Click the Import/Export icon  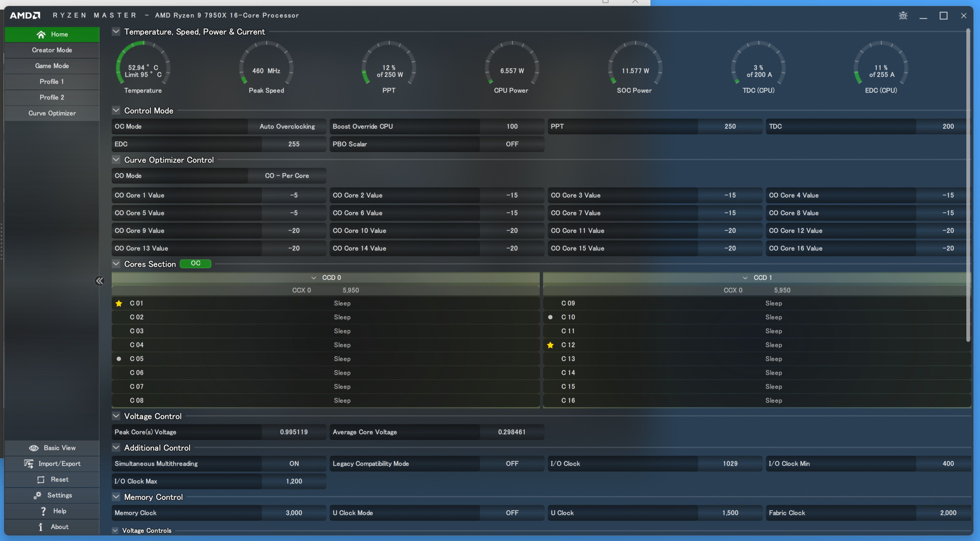[29, 464]
